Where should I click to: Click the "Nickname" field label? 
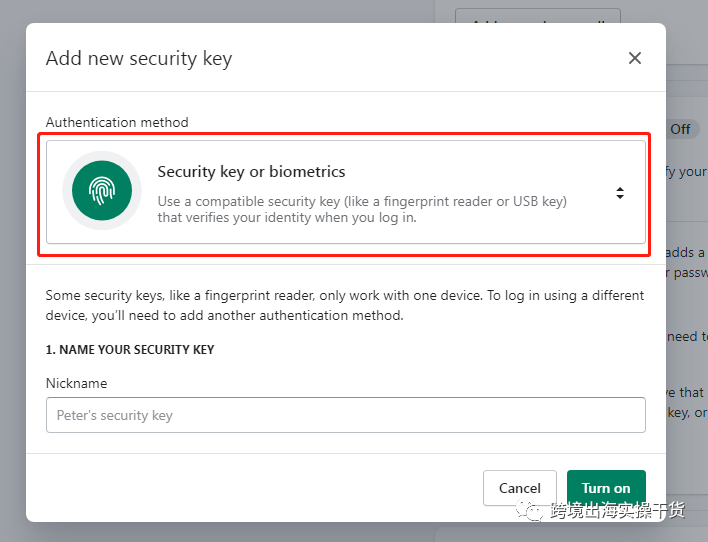click(x=76, y=383)
